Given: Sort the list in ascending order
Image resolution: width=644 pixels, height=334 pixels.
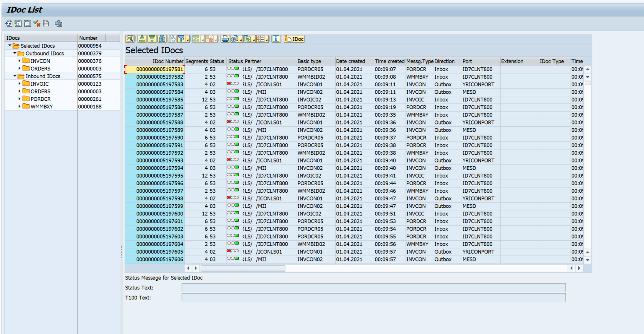Looking at the screenshot, I should coord(142,39).
